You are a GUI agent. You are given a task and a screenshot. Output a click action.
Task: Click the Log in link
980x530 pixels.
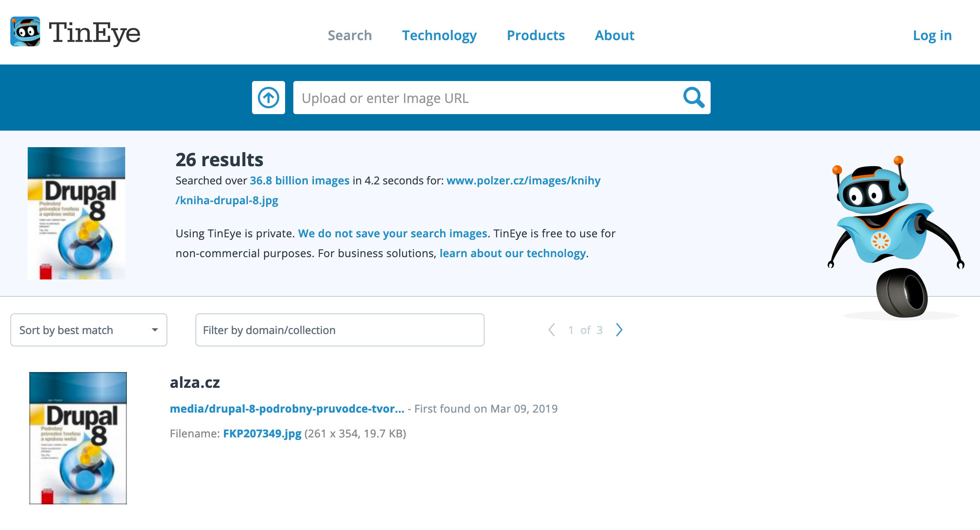click(x=932, y=36)
